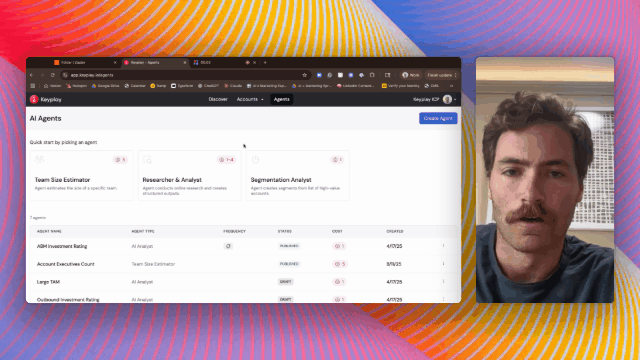Click the Published status of ABM Investment Rating
Image resolution: width=640 pixels, height=360 pixels.
289,246
